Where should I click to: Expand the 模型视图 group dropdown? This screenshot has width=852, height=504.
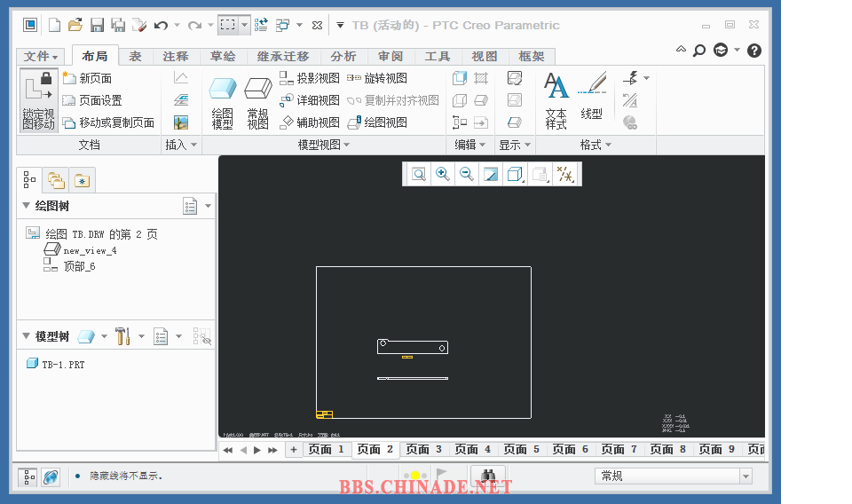(346, 145)
